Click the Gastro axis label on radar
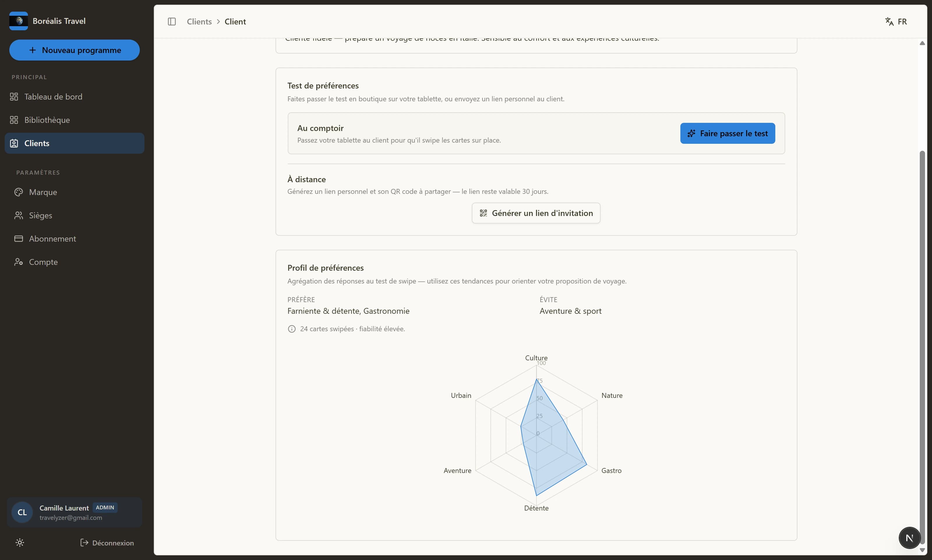The height and width of the screenshot is (560, 932). (611, 471)
